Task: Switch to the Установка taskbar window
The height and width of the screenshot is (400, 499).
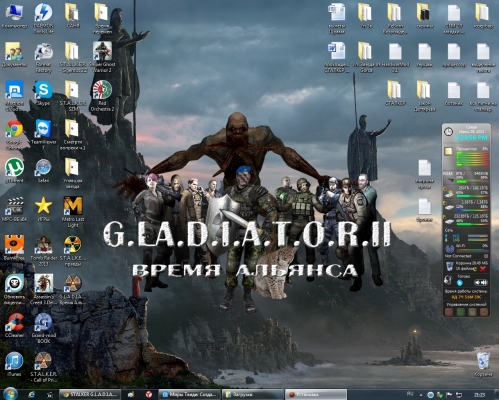Action: click(315, 394)
